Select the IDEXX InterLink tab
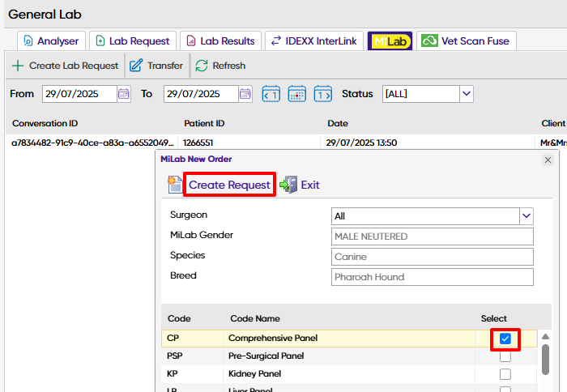Screen dimensions: 567x392 [x=314, y=40]
